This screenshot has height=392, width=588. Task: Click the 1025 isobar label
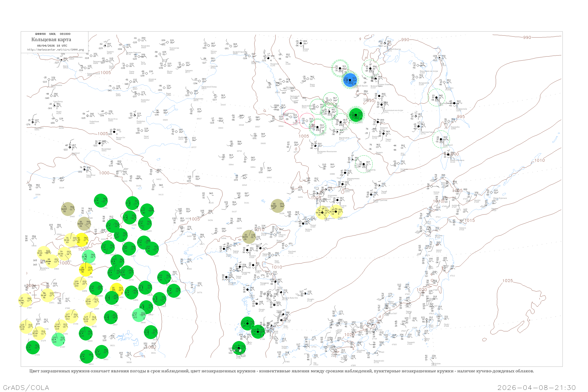pos(507,280)
